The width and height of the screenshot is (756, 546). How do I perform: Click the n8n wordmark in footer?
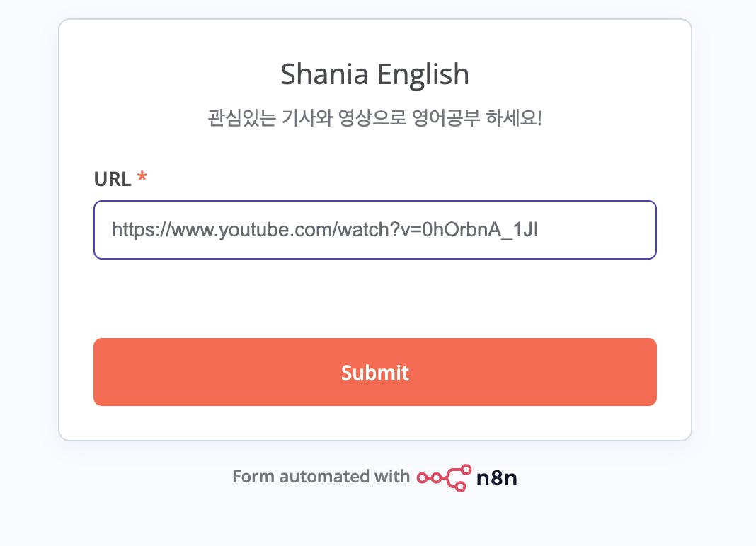[x=496, y=477]
